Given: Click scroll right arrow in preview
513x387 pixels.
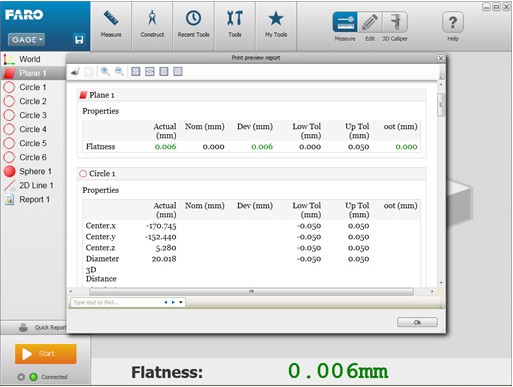Looking at the screenshot, I should (x=432, y=292).
